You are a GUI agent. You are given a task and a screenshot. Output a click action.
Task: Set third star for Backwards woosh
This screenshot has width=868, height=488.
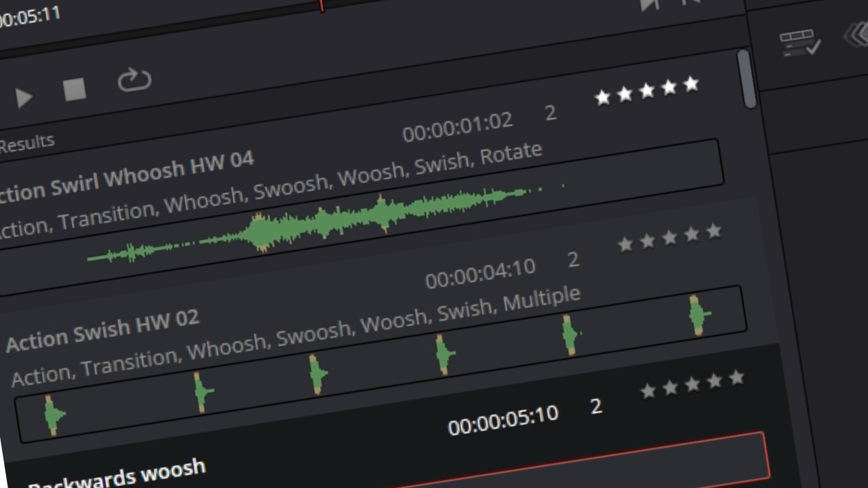pyautogui.click(x=692, y=384)
